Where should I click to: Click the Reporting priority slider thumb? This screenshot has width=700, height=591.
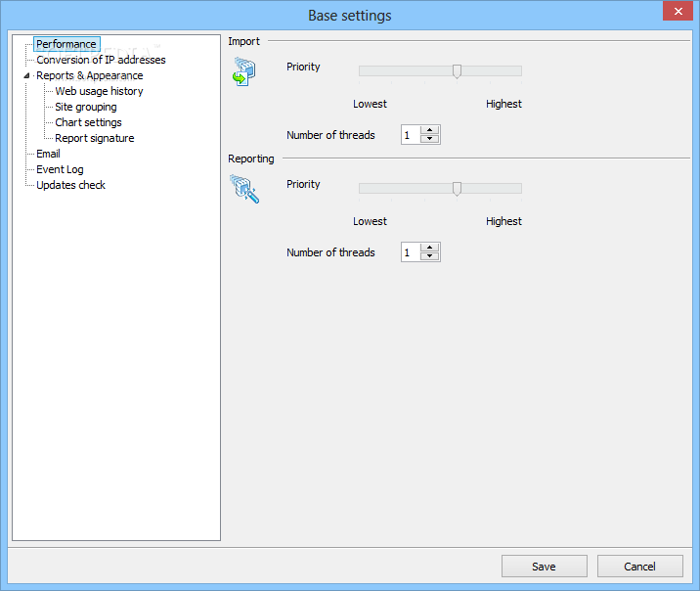(x=457, y=189)
